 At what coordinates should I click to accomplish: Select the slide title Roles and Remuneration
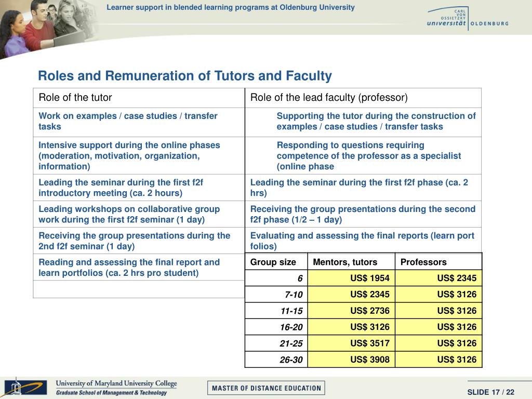(x=185, y=76)
